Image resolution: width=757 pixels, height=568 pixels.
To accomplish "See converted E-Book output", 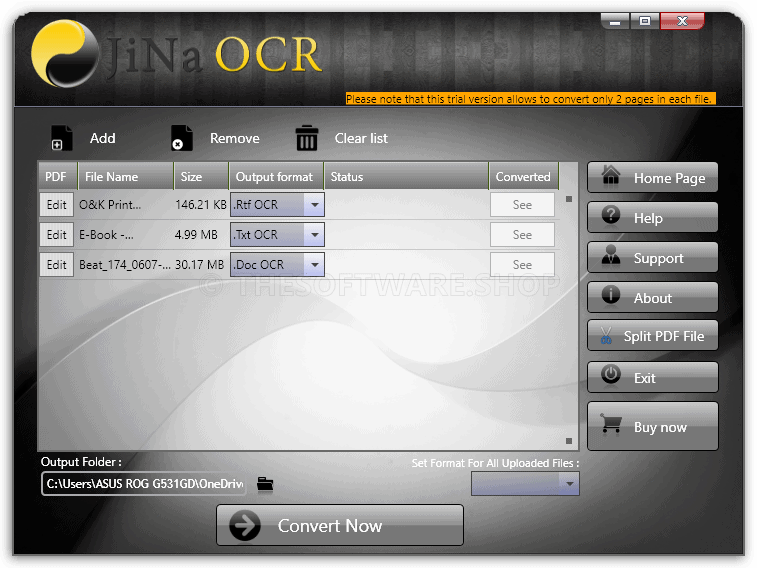I will coord(522,235).
